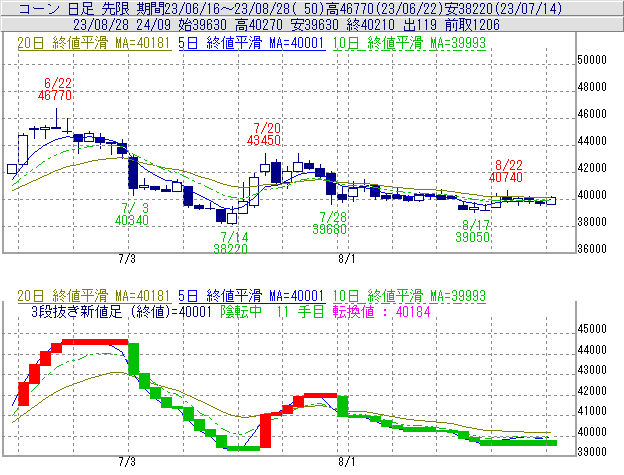
Task: Click the '7/ 3 40340' low label
Action: pyautogui.click(x=132, y=214)
